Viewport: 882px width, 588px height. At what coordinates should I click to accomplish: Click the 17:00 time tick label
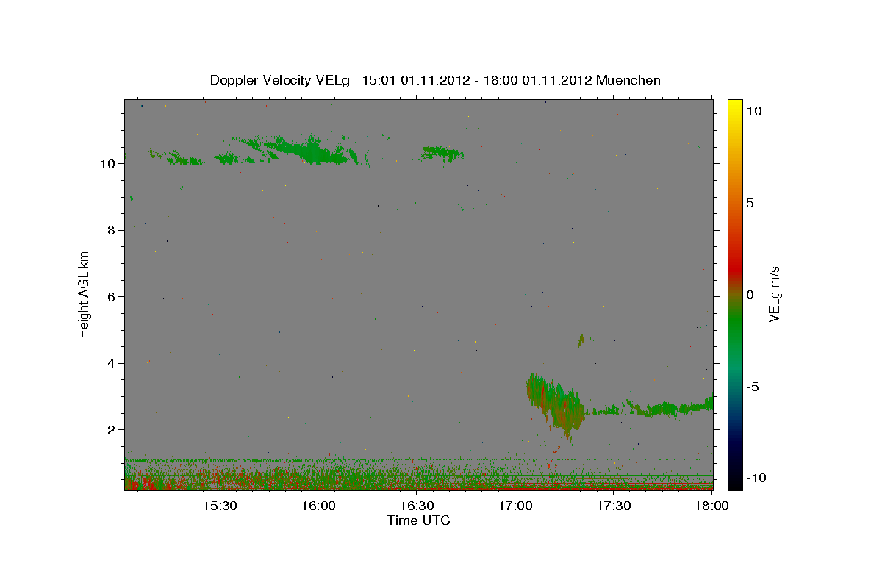point(515,506)
